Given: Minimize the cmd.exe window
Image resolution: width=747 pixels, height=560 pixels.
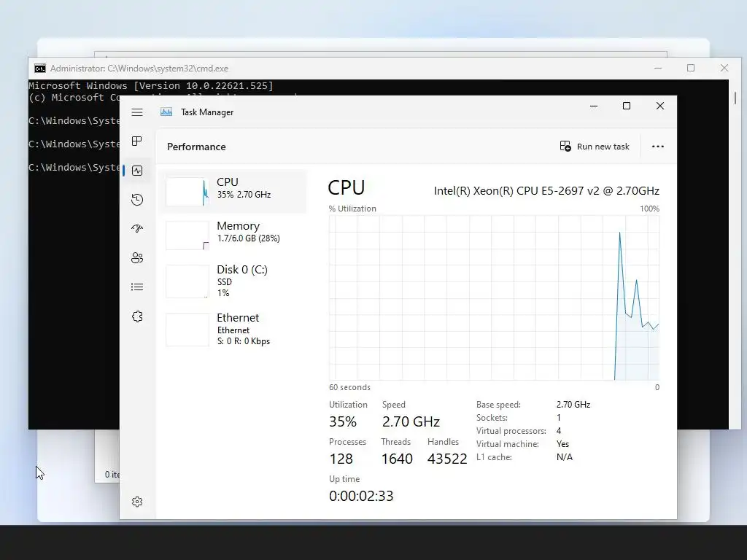Looking at the screenshot, I should (x=658, y=68).
